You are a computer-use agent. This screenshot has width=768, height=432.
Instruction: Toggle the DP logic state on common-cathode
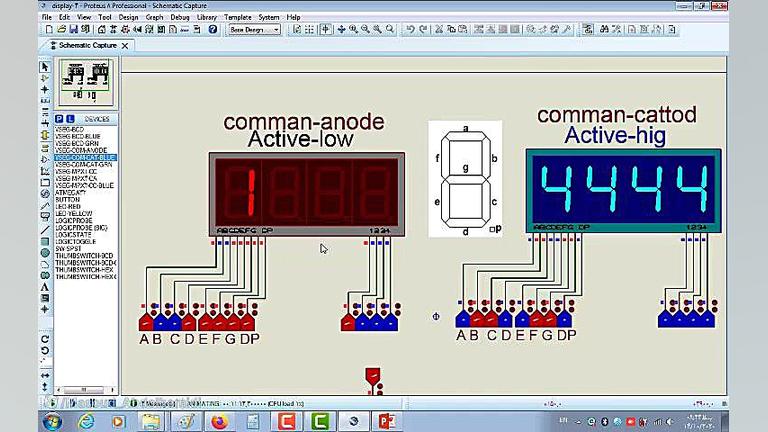click(565, 319)
